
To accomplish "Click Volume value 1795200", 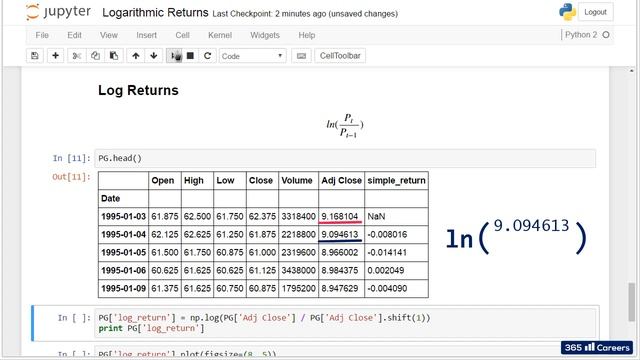I will [298, 288].
